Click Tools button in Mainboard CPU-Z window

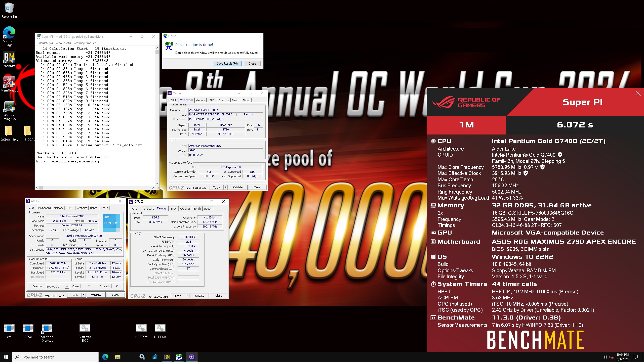pos(216,187)
